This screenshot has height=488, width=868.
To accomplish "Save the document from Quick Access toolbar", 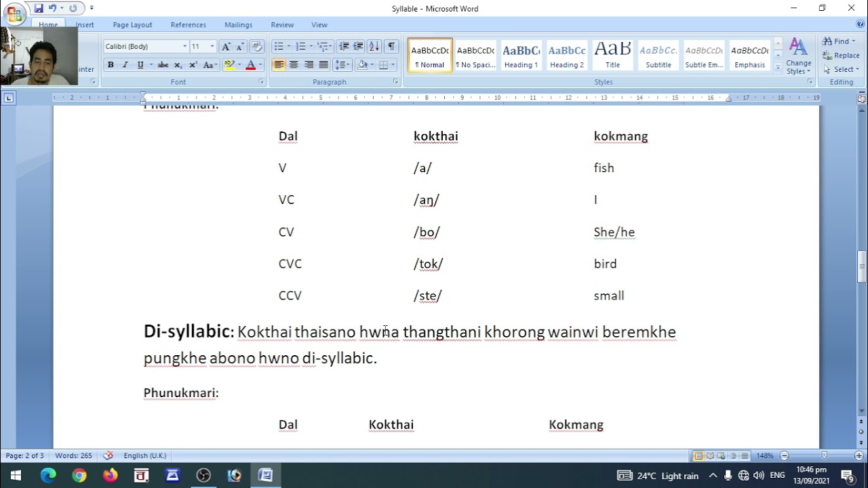I will pos(39,8).
